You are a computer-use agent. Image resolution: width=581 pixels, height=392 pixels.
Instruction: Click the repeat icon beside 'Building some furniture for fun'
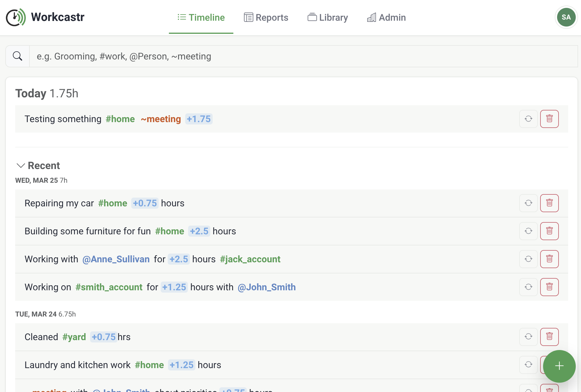click(528, 231)
